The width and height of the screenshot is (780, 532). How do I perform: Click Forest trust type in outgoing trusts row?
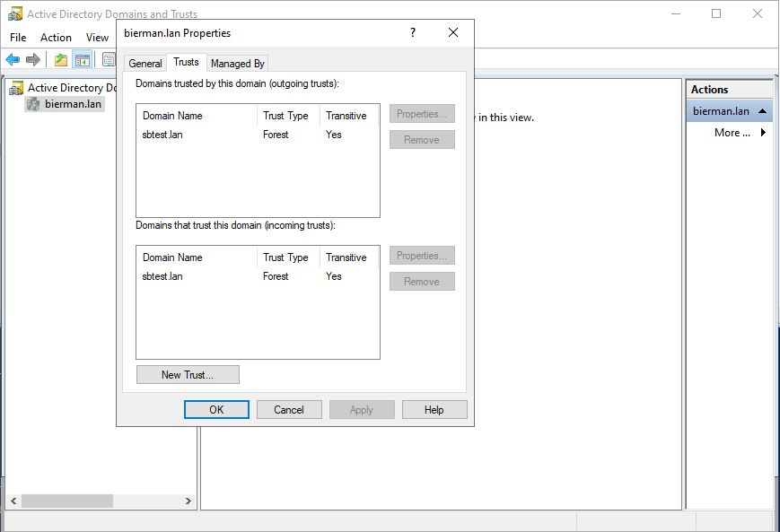pos(276,135)
